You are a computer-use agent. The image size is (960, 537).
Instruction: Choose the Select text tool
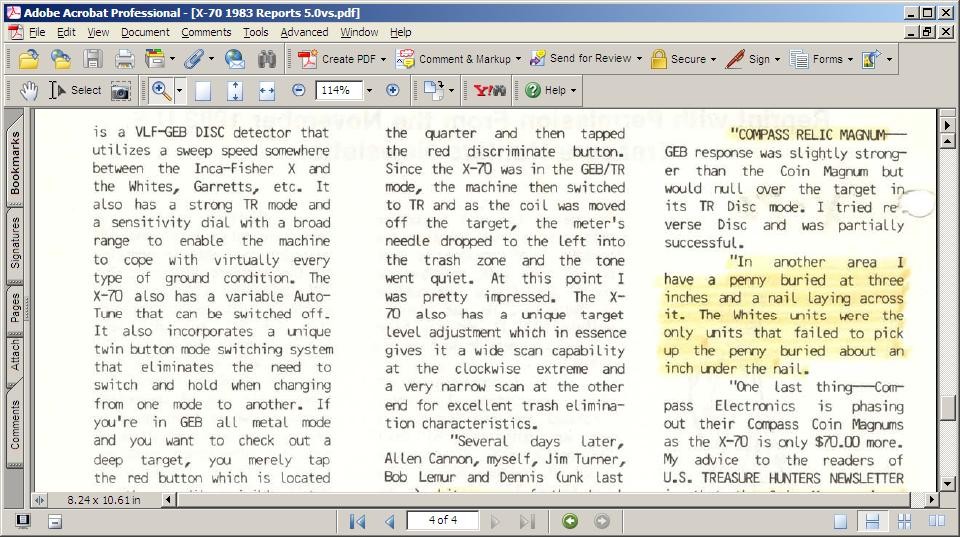(x=75, y=91)
